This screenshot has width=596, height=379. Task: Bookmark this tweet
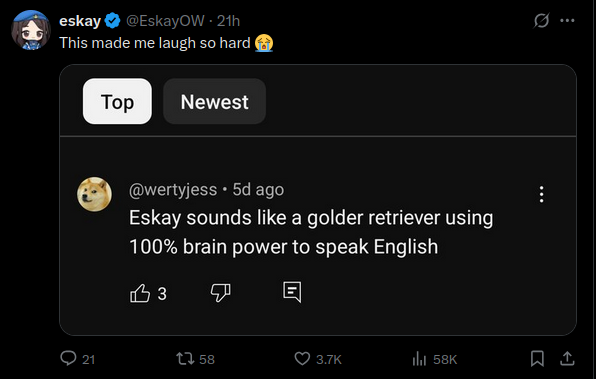pos(537,358)
